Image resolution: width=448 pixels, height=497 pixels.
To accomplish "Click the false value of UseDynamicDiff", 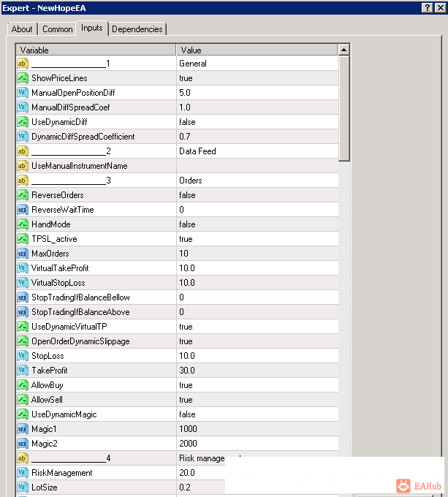I will [187, 122].
